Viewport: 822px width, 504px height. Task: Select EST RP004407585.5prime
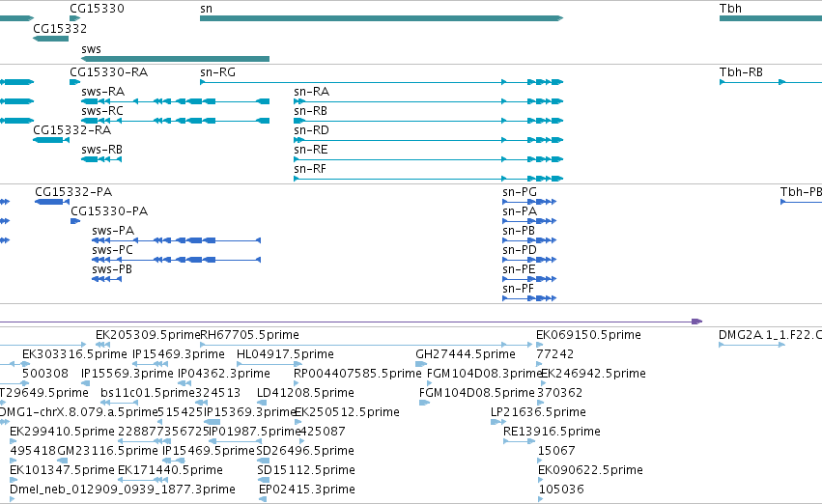[x=297, y=383]
